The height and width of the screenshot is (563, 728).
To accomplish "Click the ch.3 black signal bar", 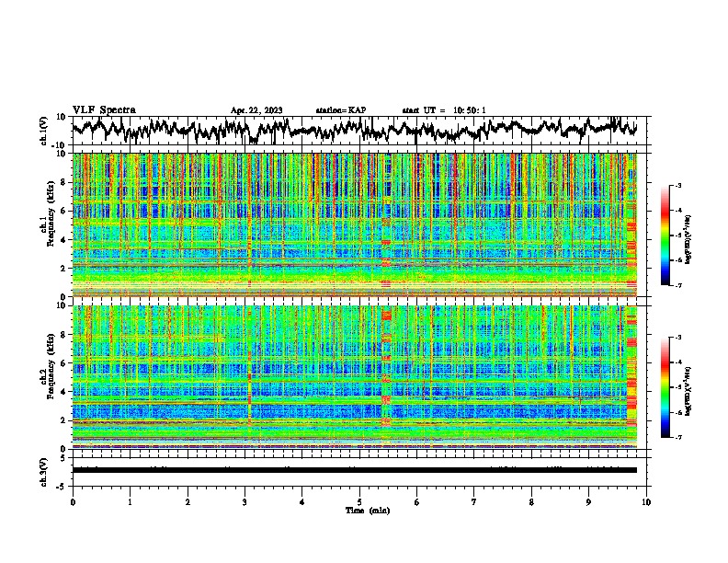I will pyautogui.click(x=355, y=470).
